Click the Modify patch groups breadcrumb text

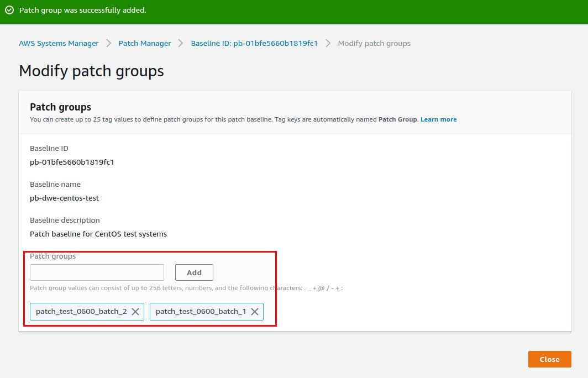coord(374,44)
